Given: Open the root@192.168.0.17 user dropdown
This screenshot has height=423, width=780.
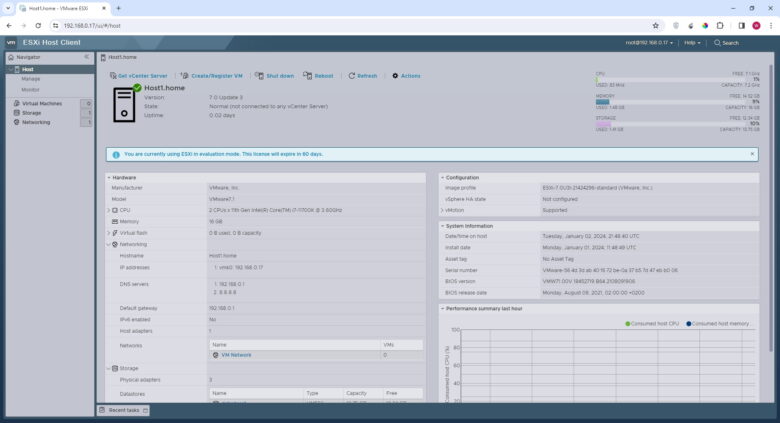Looking at the screenshot, I should coord(649,43).
